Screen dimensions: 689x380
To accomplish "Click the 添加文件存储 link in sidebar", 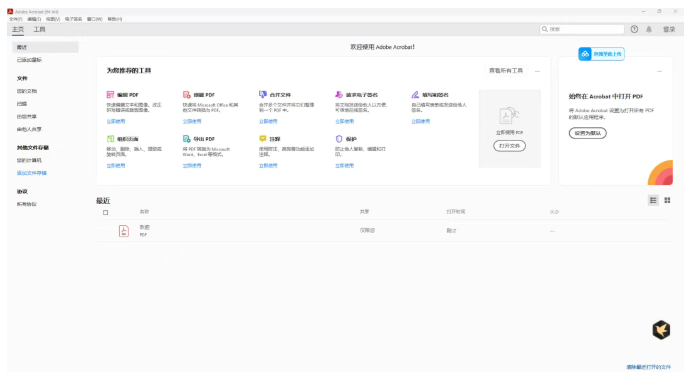I will (x=32, y=173).
